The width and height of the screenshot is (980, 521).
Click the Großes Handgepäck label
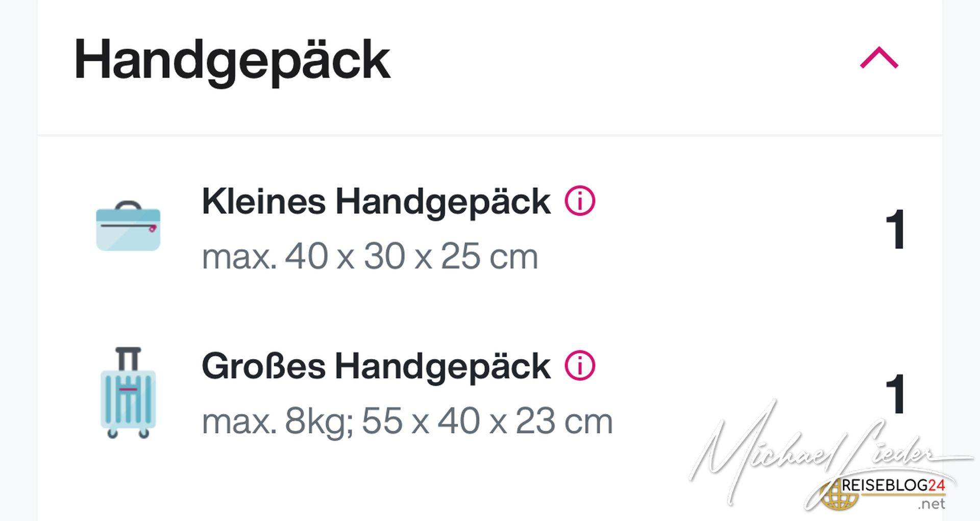(376, 366)
